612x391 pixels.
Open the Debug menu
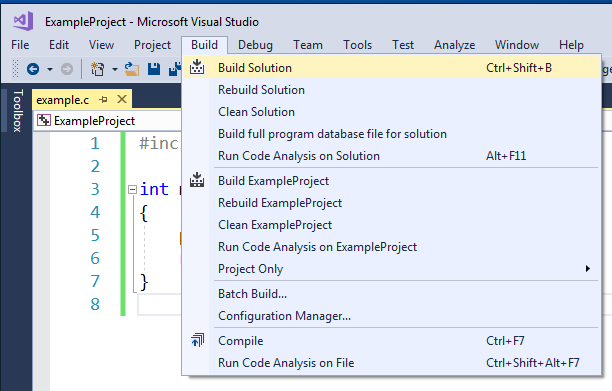[255, 45]
